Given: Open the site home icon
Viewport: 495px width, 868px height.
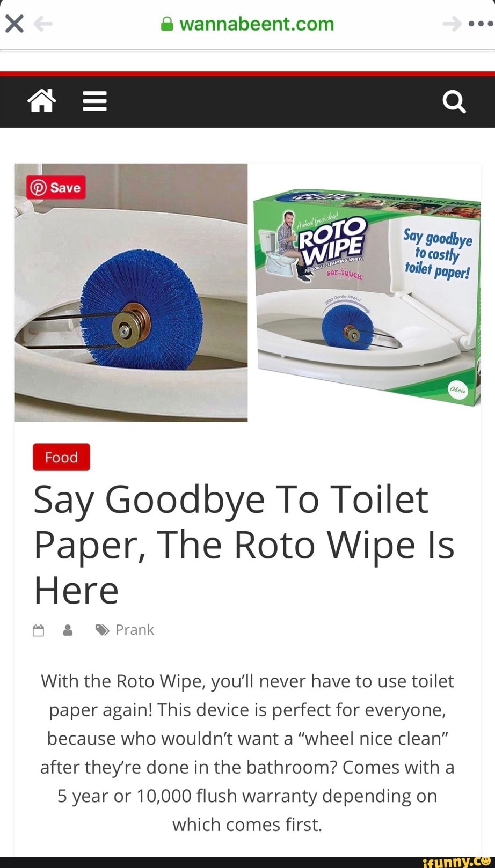Looking at the screenshot, I should pos(42,101).
